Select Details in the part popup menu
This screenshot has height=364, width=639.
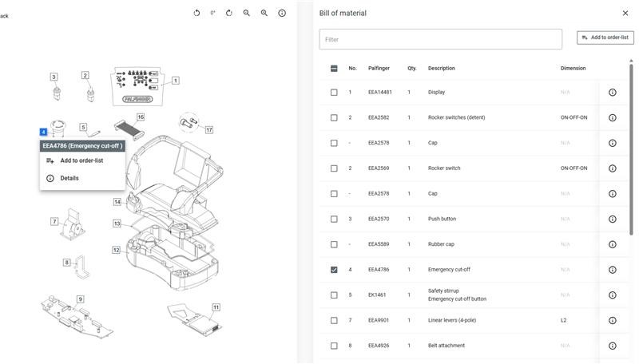coord(69,178)
